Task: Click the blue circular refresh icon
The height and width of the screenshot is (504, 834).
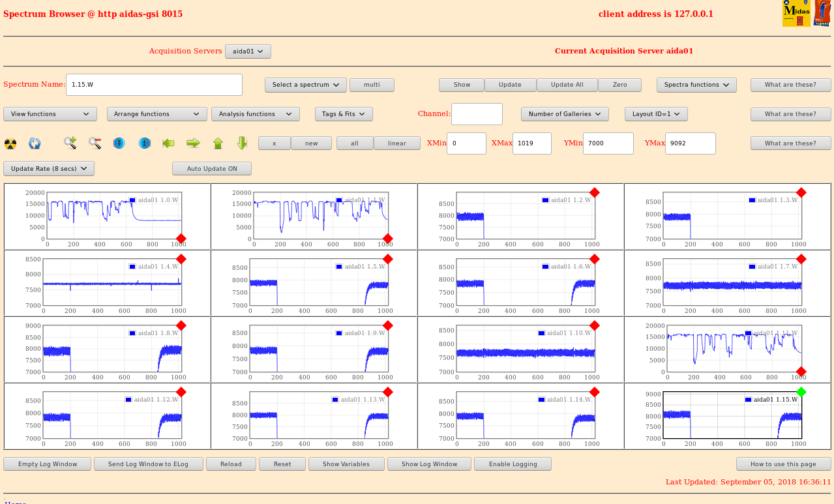Action: point(35,143)
